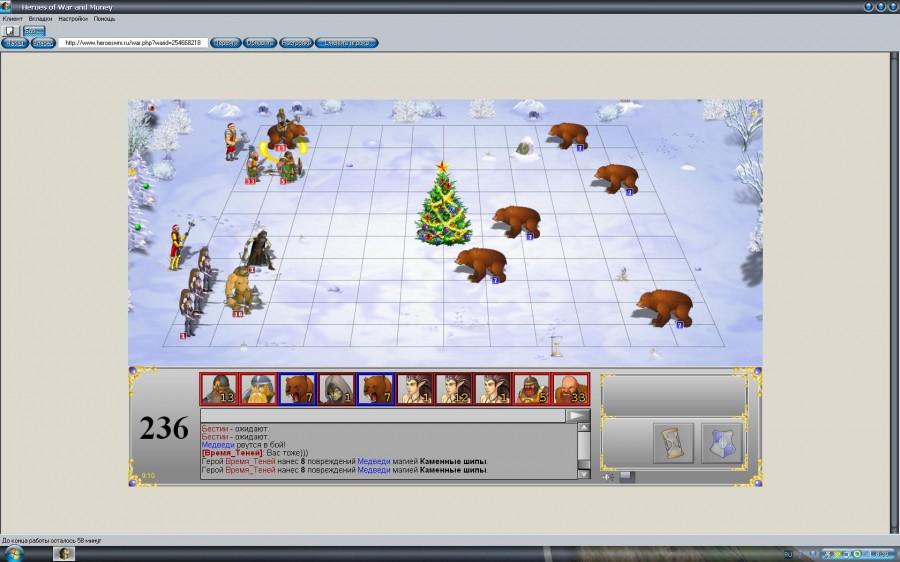Click the Перейти go button
The height and width of the screenshot is (562, 900).
point(226,43)
